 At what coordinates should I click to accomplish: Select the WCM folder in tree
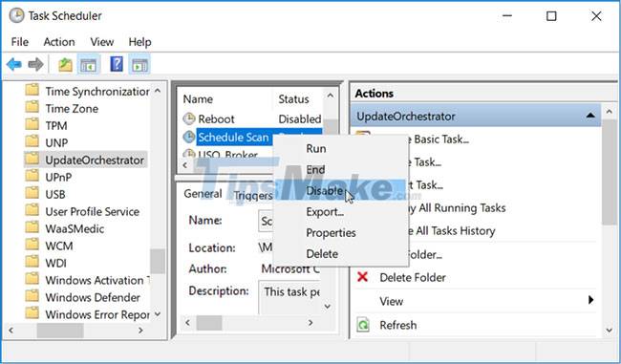[59, 246]
